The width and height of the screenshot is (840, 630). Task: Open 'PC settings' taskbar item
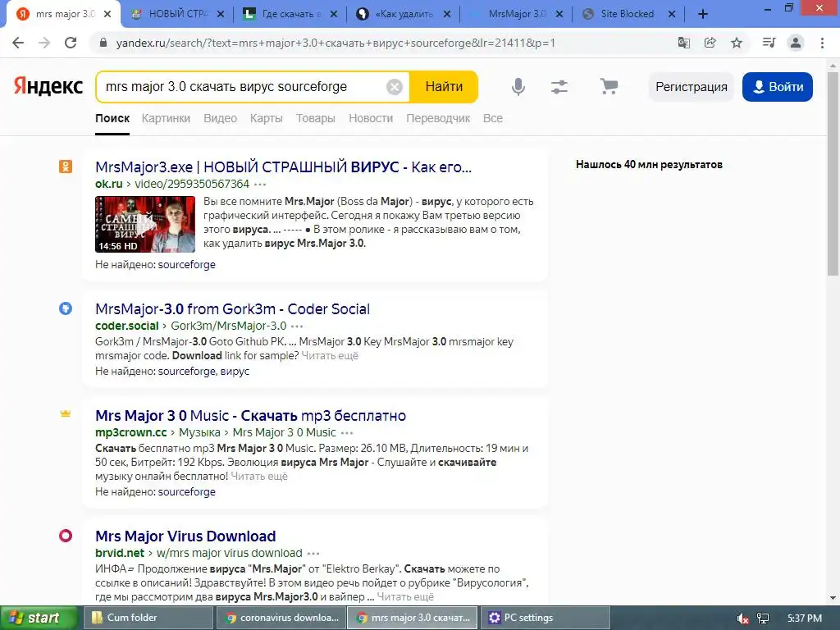pyautogui.click(x=545, y=619)
